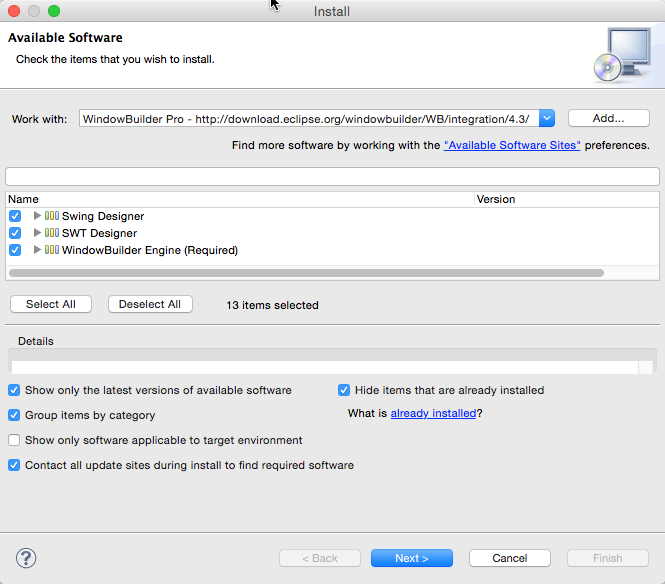The height and width of the screenshot is (584, 665).
Task: Click the Deselect All button
Action: 150,304
